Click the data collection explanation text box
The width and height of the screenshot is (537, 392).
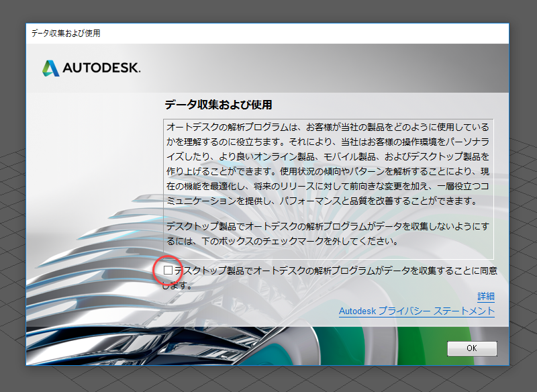pos(328,189)
